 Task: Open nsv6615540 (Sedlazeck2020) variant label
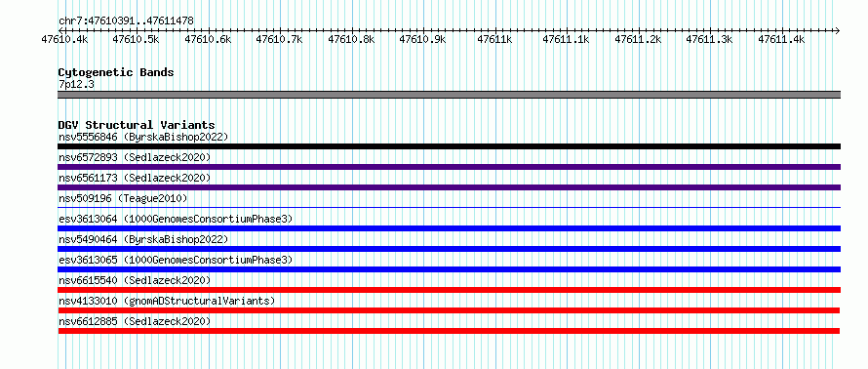point(135,280)
